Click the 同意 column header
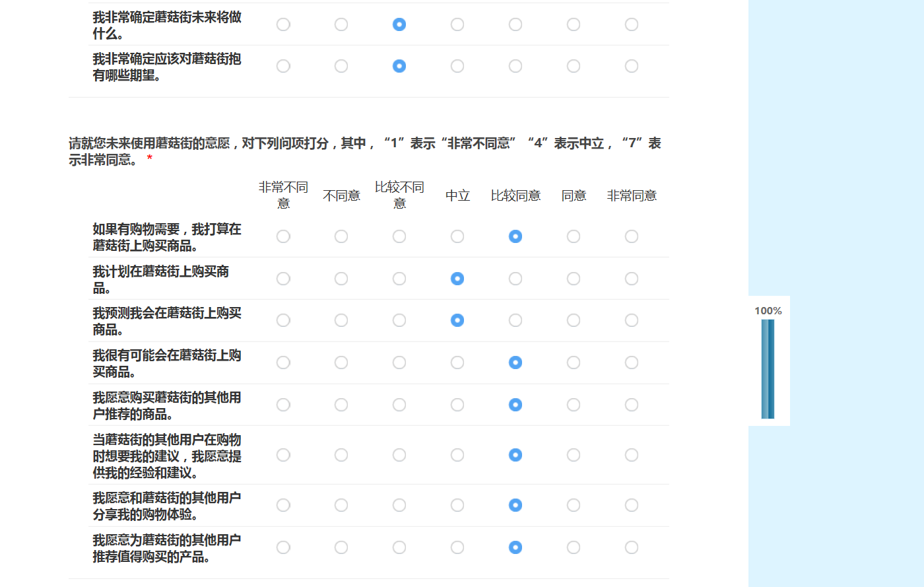Image resolution: width=924 pixels, height=587 pixels. coord(574,195)
